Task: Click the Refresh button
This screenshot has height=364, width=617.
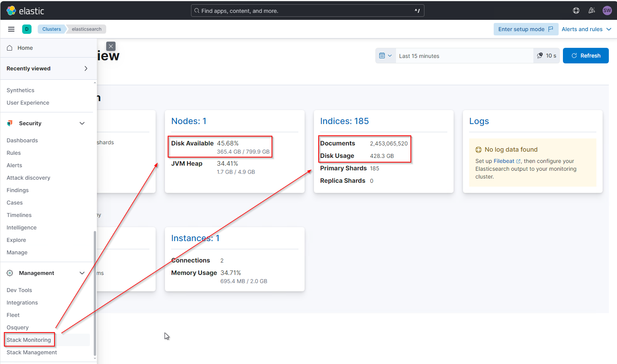Action: (x=586, y=56)
